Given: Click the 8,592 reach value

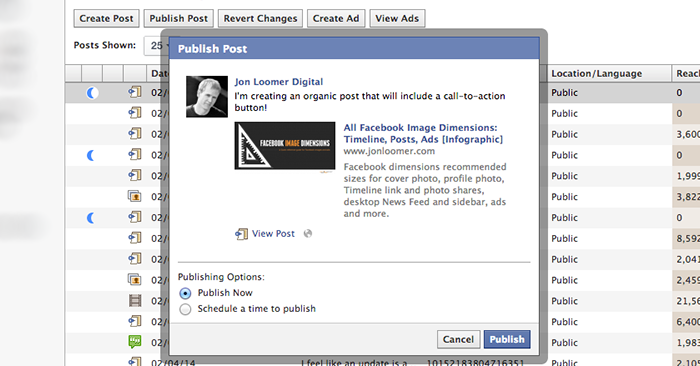Looking at the screenshot, I should point(688,238).
